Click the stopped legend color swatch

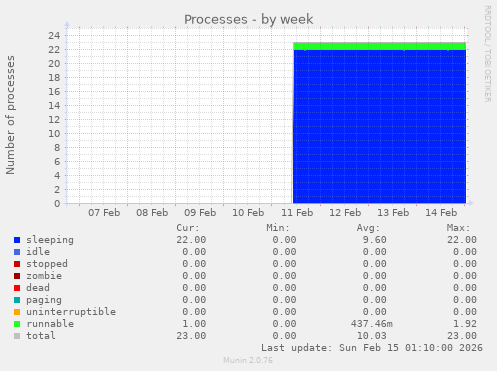click(x=17, y=264)
